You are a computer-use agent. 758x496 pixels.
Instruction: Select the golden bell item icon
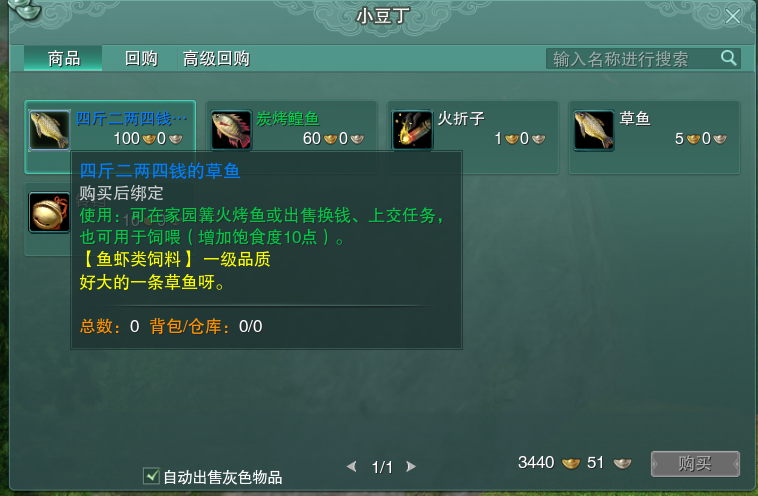49,212
